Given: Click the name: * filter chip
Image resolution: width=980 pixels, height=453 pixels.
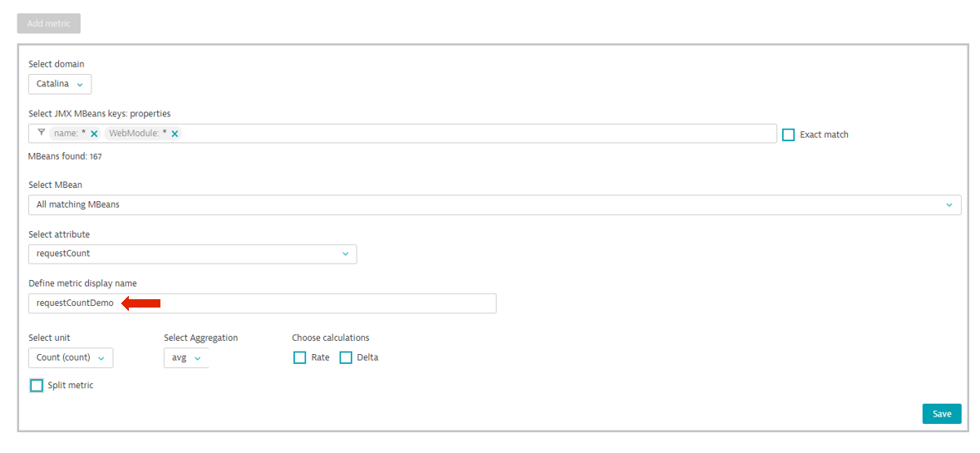Looking at the screenshot, I should (x=74, y=134).
